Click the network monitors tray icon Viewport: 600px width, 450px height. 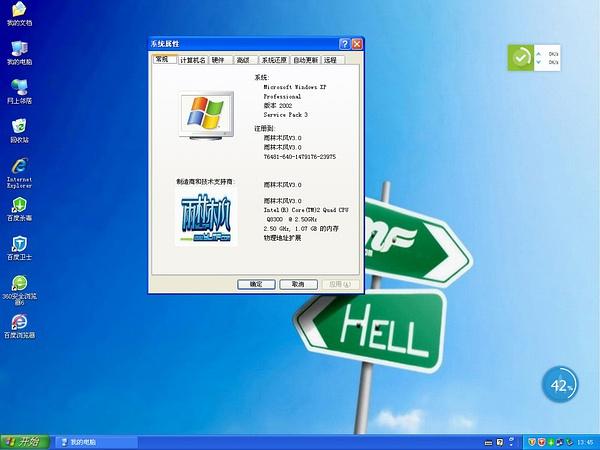click(560, 442)
